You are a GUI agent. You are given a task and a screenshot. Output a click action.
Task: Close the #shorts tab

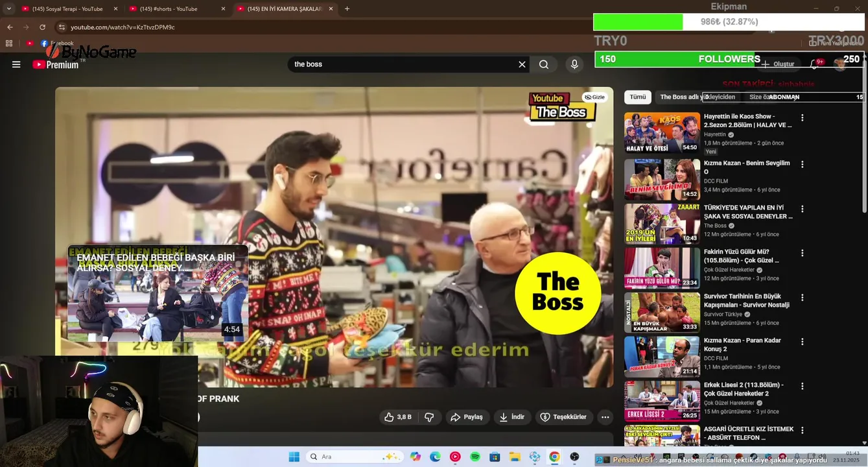pos(223,9)
